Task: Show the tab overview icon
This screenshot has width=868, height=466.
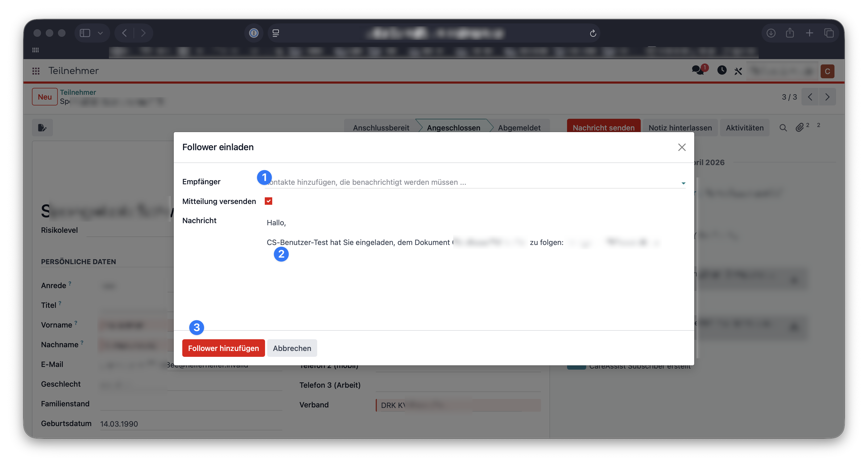Action: (x=829, y=33)
